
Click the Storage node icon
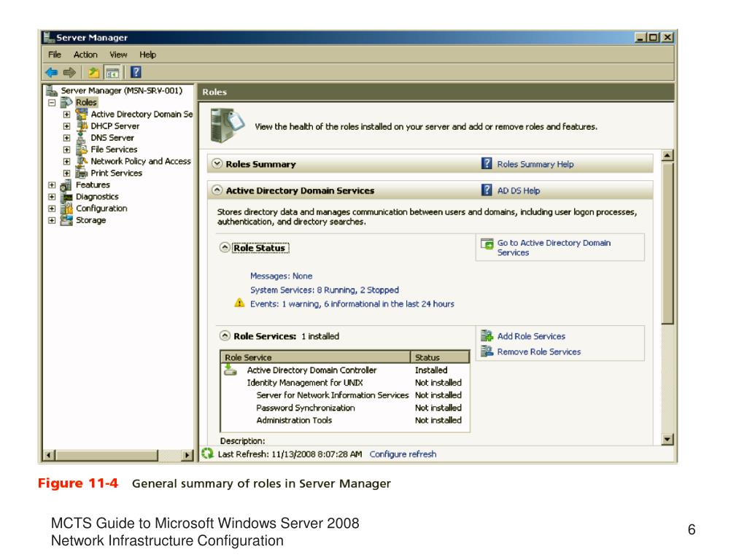pos(66,220)
